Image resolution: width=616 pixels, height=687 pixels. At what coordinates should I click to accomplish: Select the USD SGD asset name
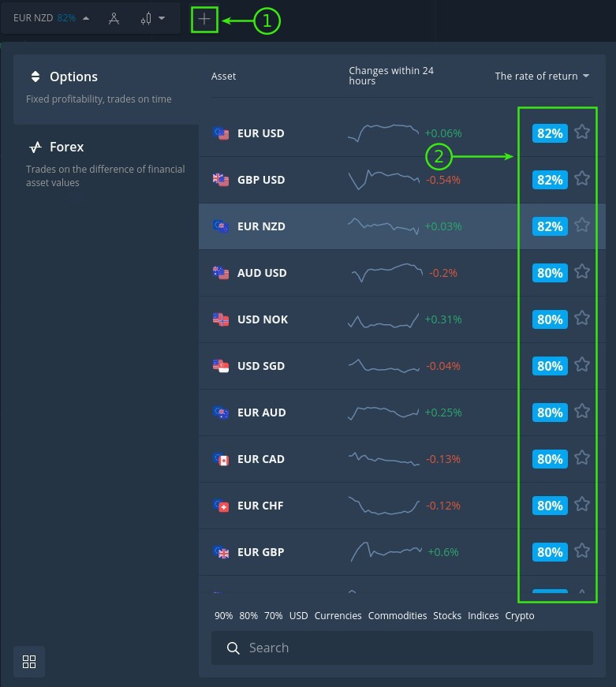click(x=261, y=366)
